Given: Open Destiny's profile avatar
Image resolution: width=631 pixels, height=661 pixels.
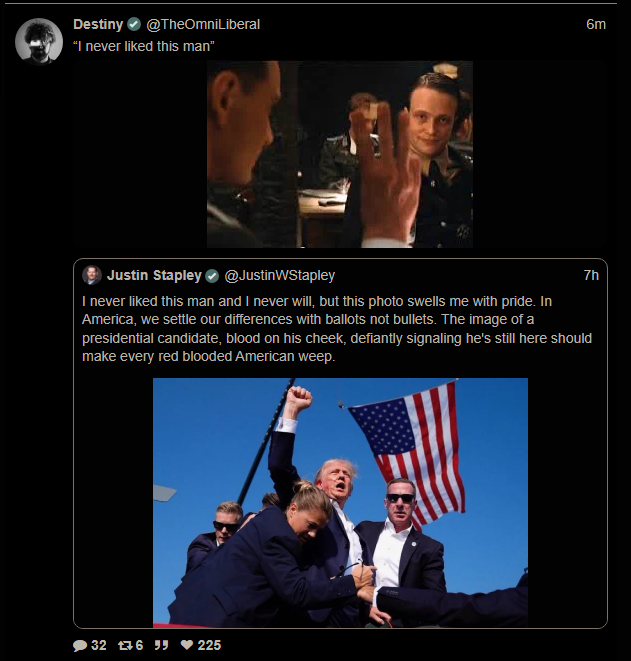Looking at the screenshot, I should click(x=39, y=41).
